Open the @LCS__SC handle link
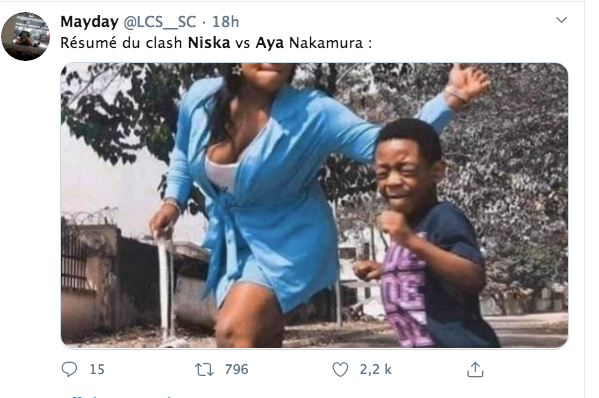The height and width of the screenshot is (398, 599). tap(160, 22)
